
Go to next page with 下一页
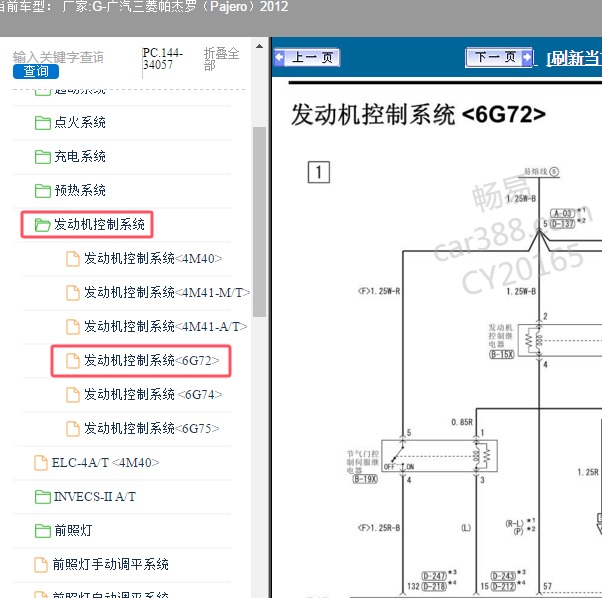tap(499, 58)
